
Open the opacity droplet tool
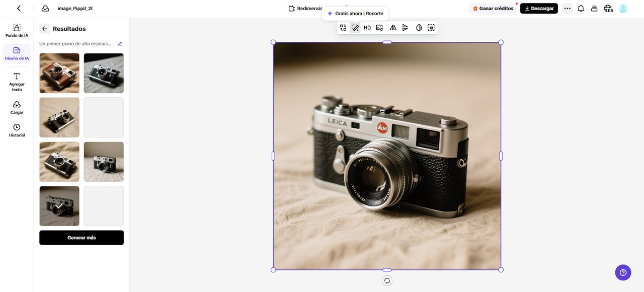pos(419,28)
